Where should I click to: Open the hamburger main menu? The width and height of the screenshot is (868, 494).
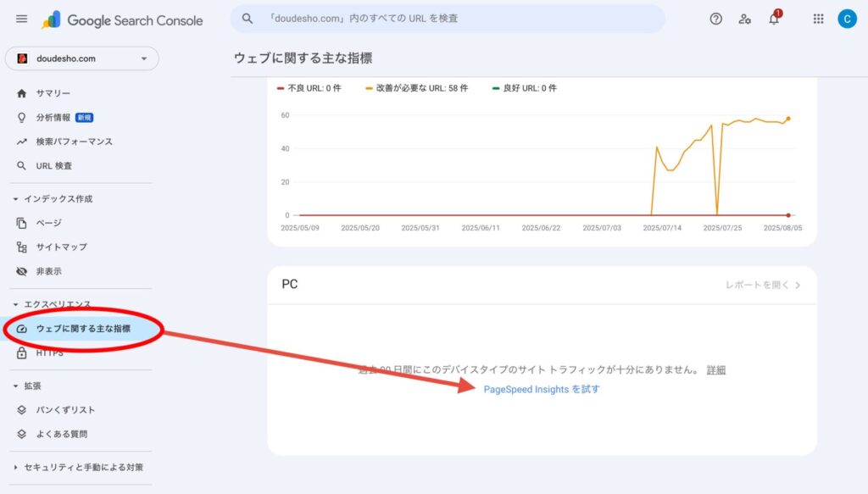coord(22,19)
